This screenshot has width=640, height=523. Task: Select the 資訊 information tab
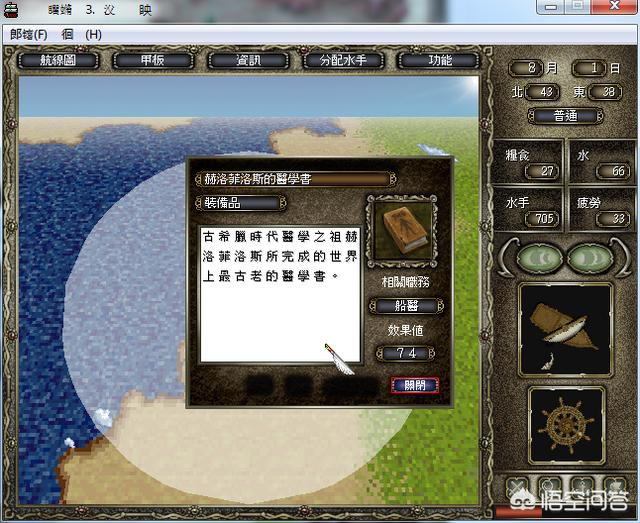[x=249, y=60]
